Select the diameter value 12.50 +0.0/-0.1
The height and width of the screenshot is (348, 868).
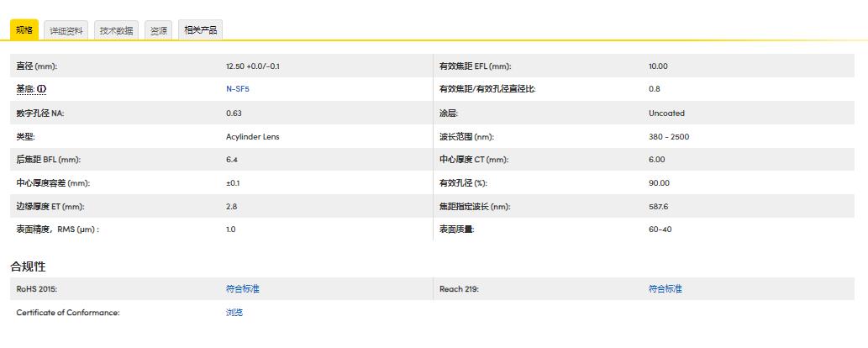click(x=253, y=66)
